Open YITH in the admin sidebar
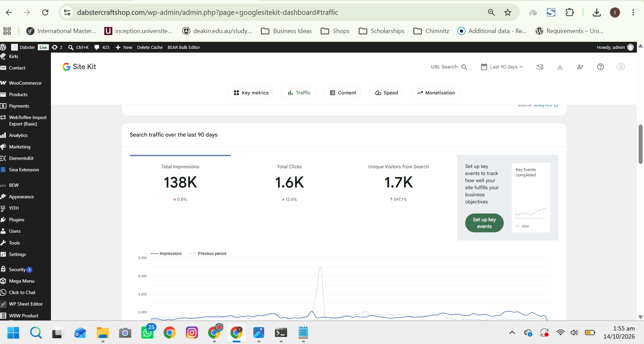 (x=25, y=208)
